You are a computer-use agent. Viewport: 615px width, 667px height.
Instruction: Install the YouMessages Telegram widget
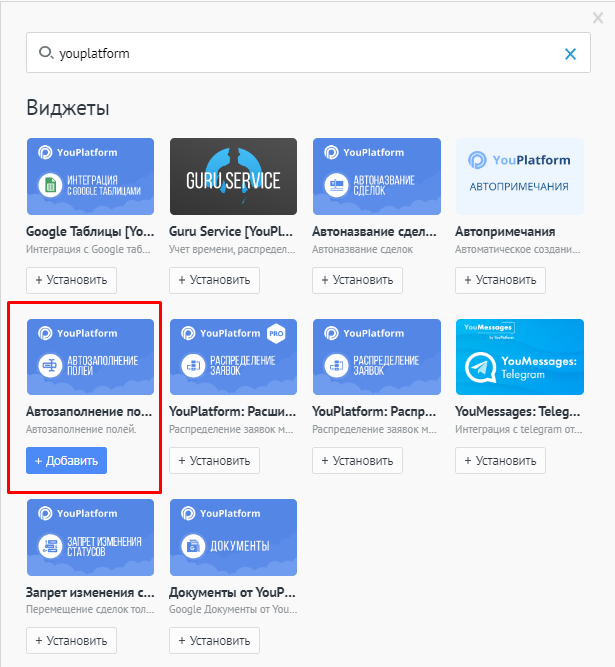pos(500,461)
